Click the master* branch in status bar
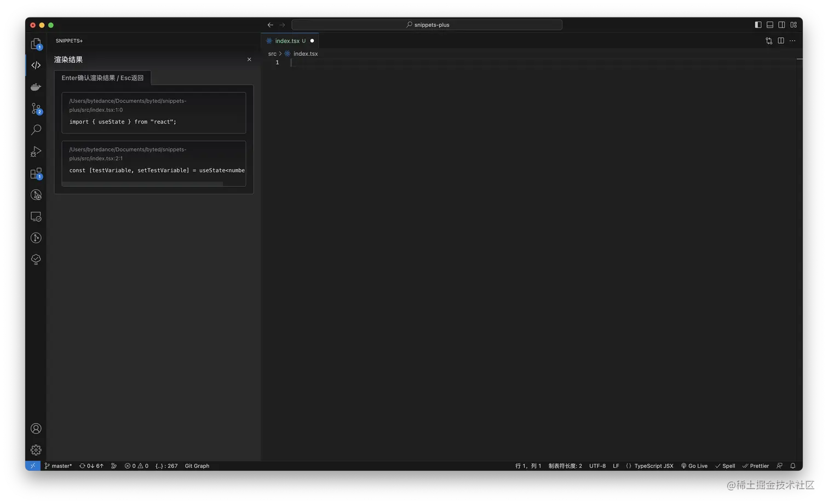 click(x=58, y=466)
